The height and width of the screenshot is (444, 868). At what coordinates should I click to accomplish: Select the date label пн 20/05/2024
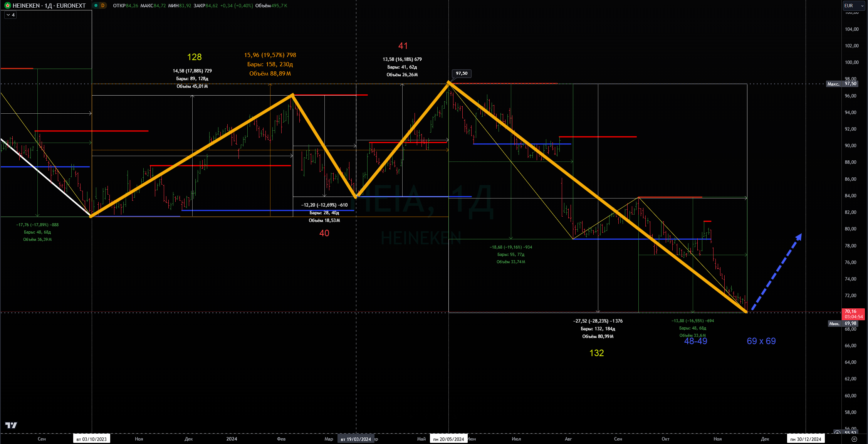click(x=448, y=439)
